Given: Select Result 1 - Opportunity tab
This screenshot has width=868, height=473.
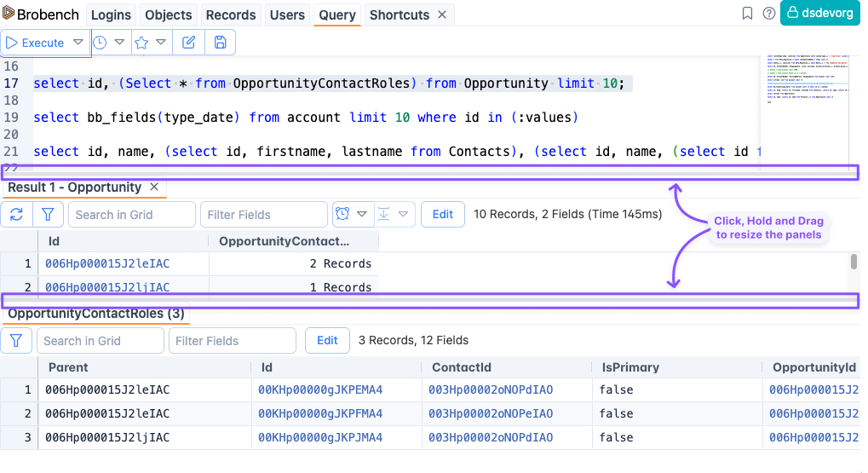Looking at the screenshot, I should tap(75, 187).
